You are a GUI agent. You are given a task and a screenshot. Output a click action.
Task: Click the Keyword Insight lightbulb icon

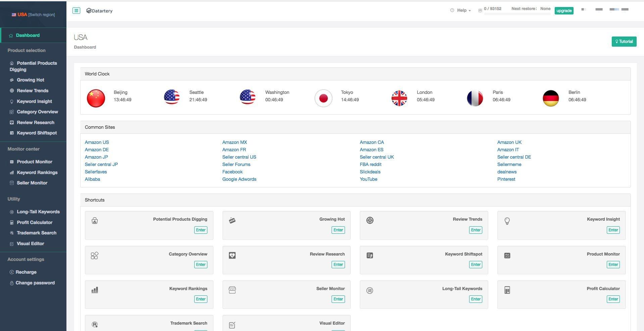(x=507, y=221)
